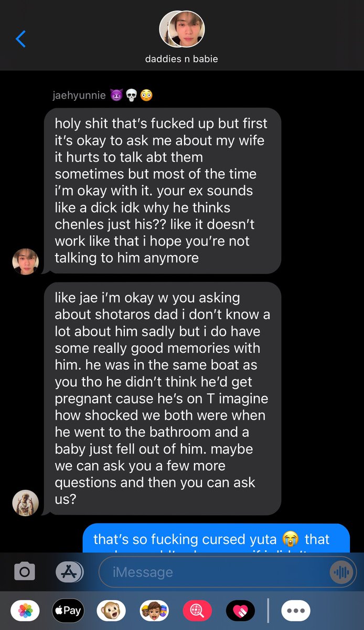Select the message starting with holy shit
This screenshot has width=364, height=630.
coord(162,191)
